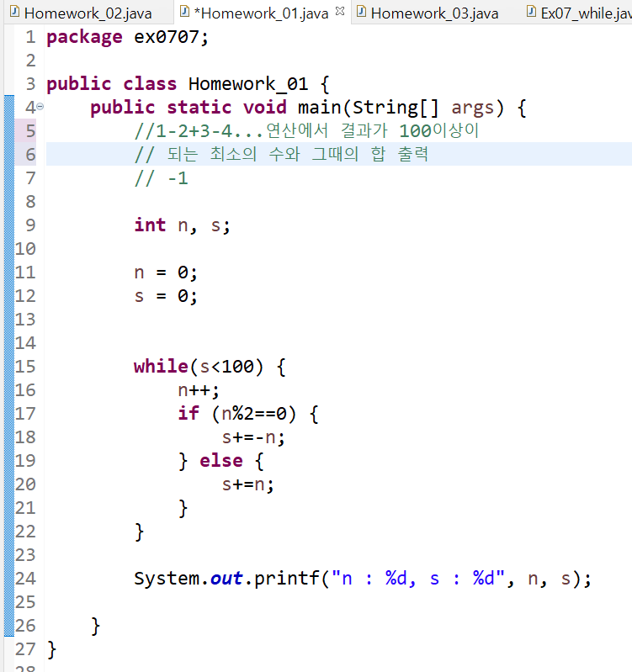Click 'main' in the method declaration
Viewport: 632px width, 672px height.
pyautogui.click(x=320, y=108)
